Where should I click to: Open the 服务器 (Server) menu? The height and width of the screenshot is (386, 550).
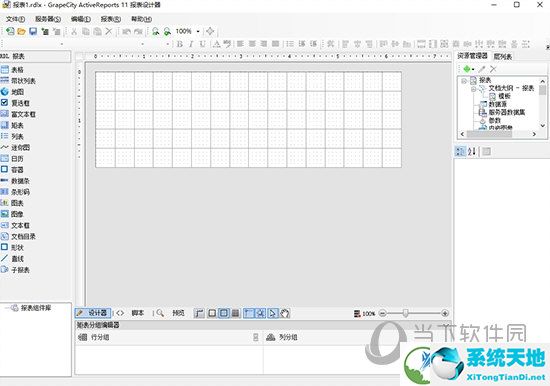click(48, 19)
